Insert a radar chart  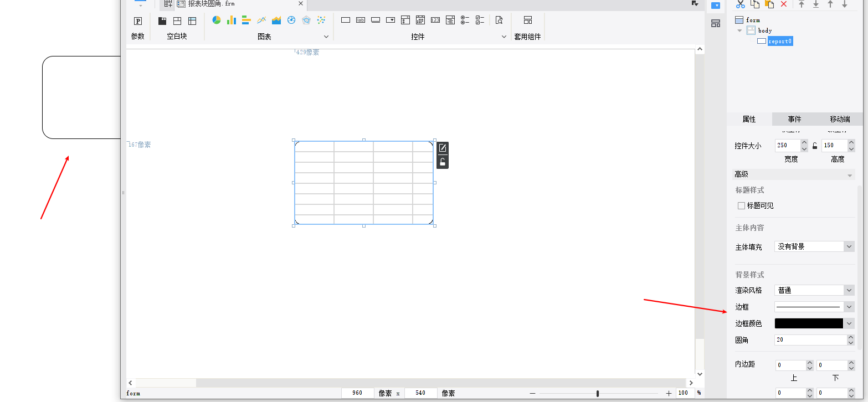click(306, 20)
